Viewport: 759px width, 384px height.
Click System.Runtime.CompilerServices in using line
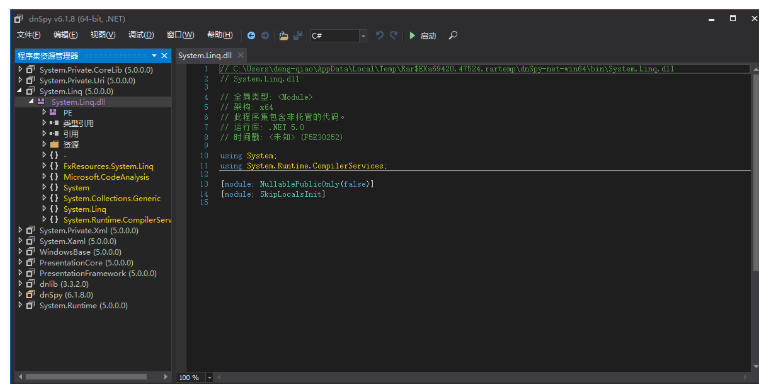pyautogui.click(x=315, y=166)
